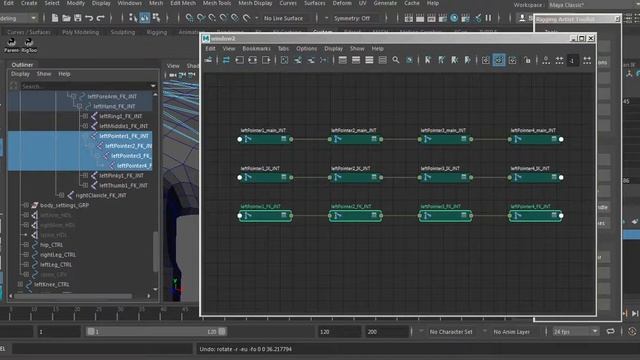Open the View menu of the viewport panel
The image size is (640, 360).
[x=173, y=66]
